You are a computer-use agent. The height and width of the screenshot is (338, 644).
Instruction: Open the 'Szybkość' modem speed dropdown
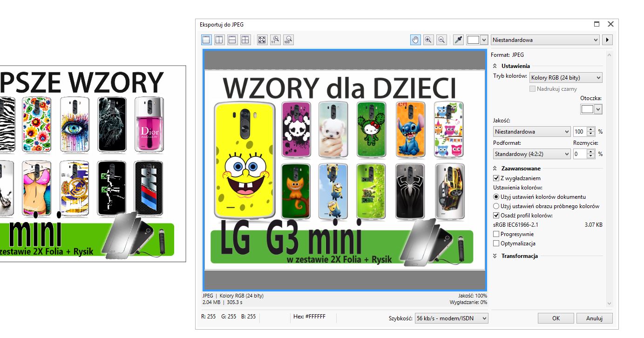click(x=451, y=318)
